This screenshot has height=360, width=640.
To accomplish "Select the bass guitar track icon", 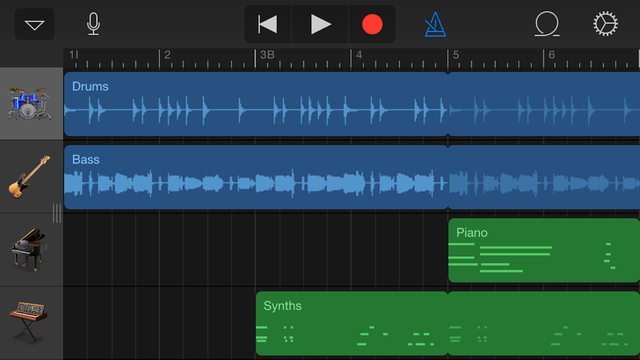I will click(29, 176).
